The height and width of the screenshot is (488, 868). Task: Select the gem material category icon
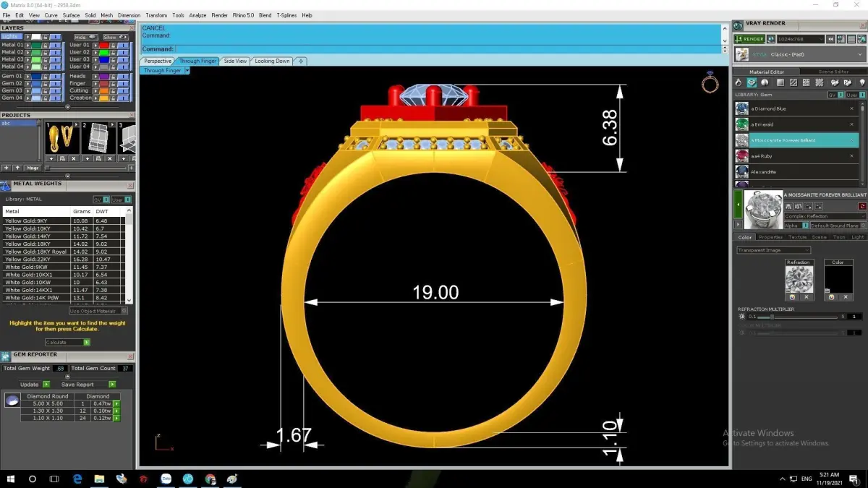752,82
